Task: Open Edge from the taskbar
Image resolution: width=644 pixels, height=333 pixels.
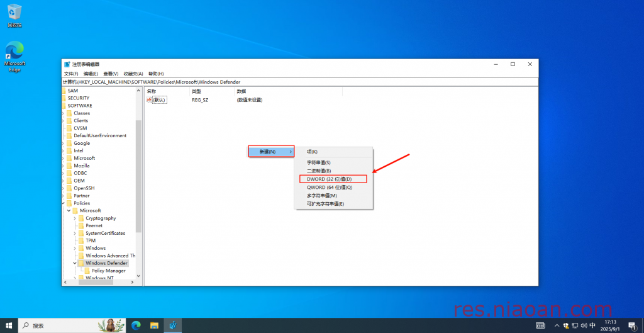Action: 136,325
